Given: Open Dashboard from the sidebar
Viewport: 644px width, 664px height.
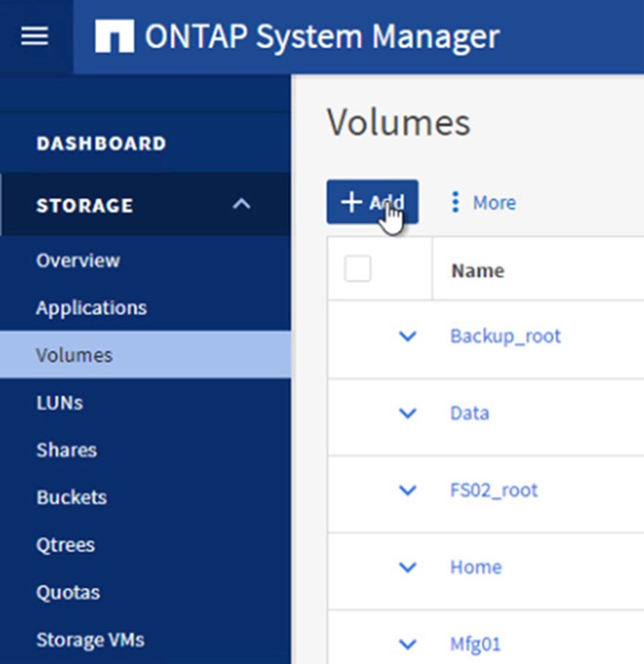Looking at the screenshot, I should [102, 143].
